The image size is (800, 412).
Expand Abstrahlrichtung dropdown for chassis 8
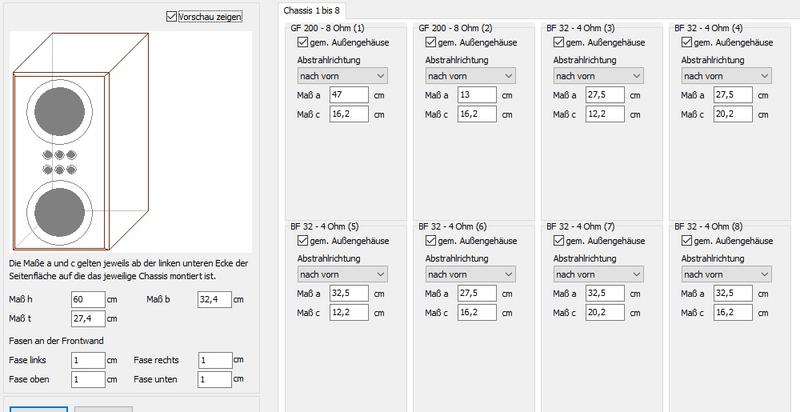click(725, 273)
